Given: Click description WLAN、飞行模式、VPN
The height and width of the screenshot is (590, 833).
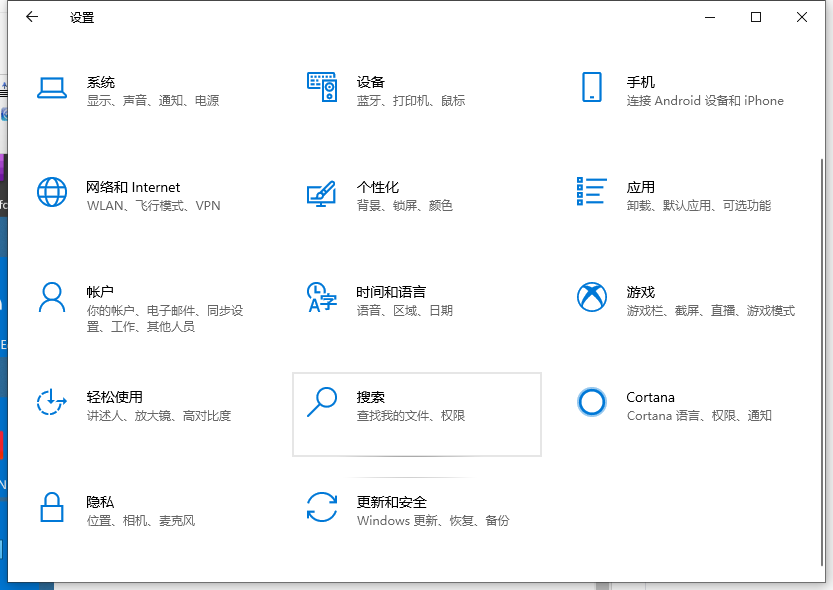Looking at the screenshot, I should [154, 206].
